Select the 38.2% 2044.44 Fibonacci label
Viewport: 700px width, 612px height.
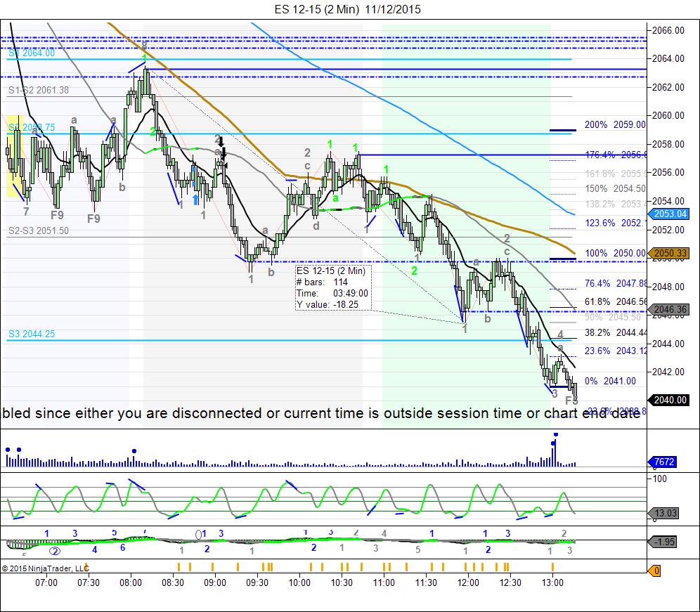coord(616,332)
